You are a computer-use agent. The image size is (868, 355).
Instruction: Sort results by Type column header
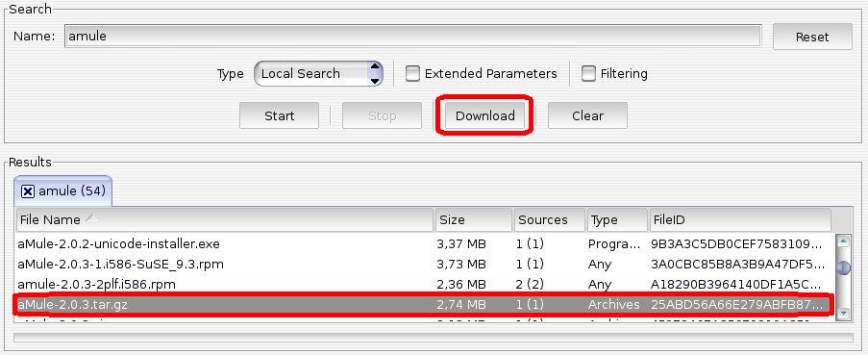pos(617,220)
